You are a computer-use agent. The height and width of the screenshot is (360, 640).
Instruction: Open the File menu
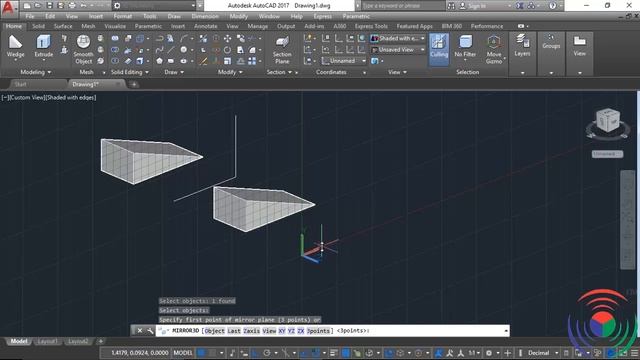(30, 16)
